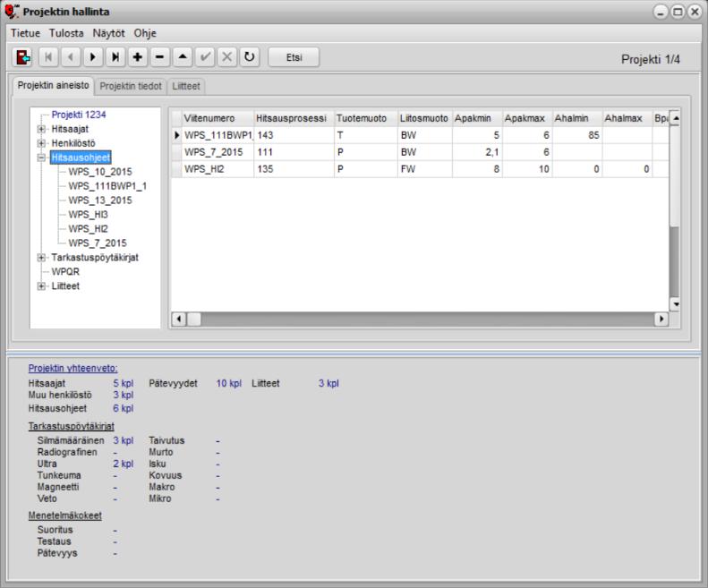708x588 pixels.
Task: Expand the Hitsaajat tree node
Action: click(x=41, y=129)
